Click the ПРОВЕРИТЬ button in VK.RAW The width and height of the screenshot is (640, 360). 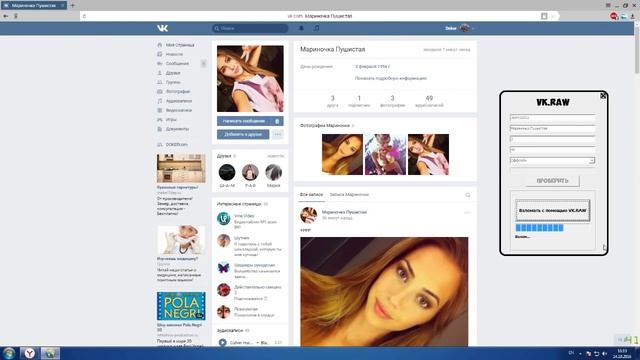pyautogui.click(x=552, y=181)
